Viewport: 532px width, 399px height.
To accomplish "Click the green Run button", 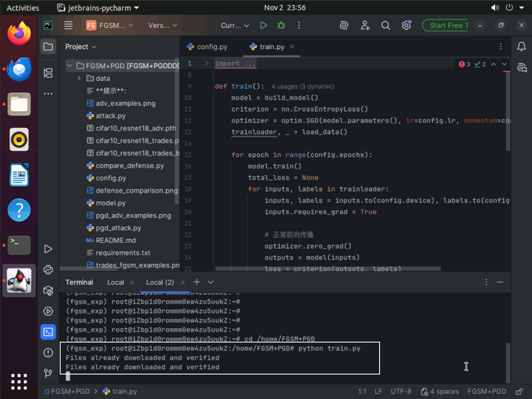I will 263,25.
